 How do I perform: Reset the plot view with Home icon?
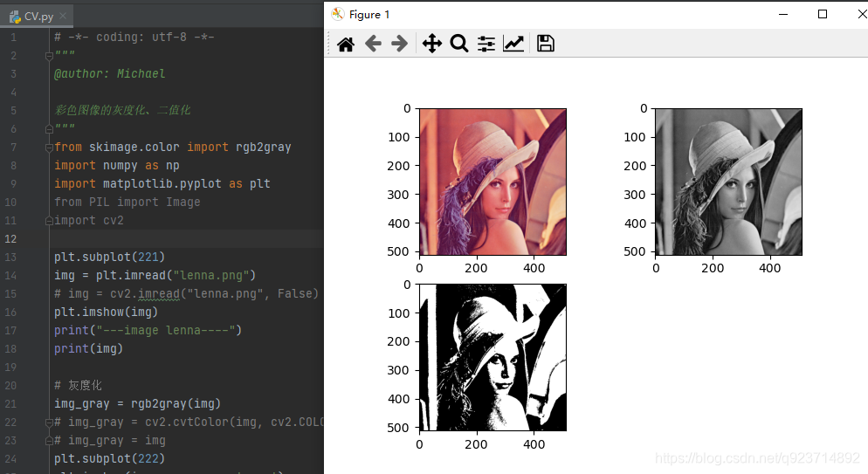pos(346,44)
